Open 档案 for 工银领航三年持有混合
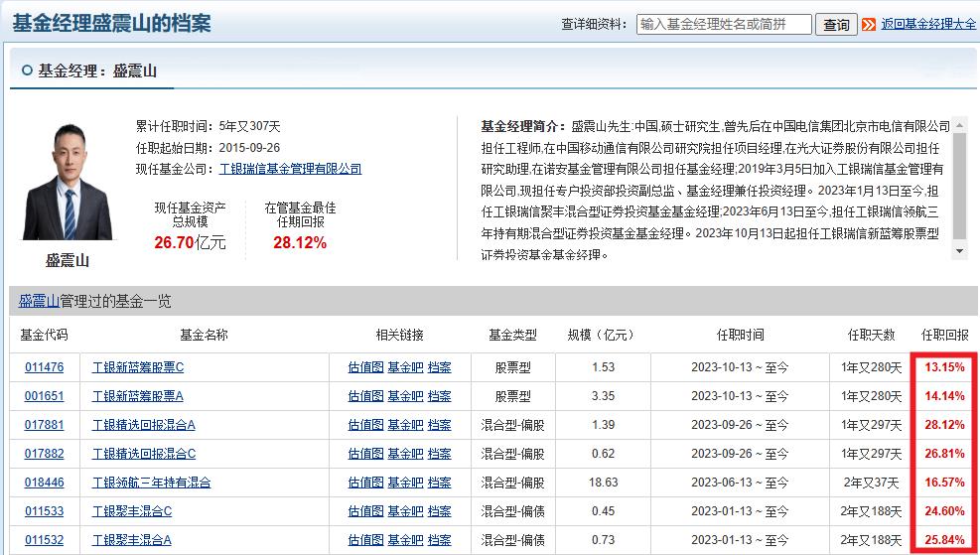 [440, 483]
